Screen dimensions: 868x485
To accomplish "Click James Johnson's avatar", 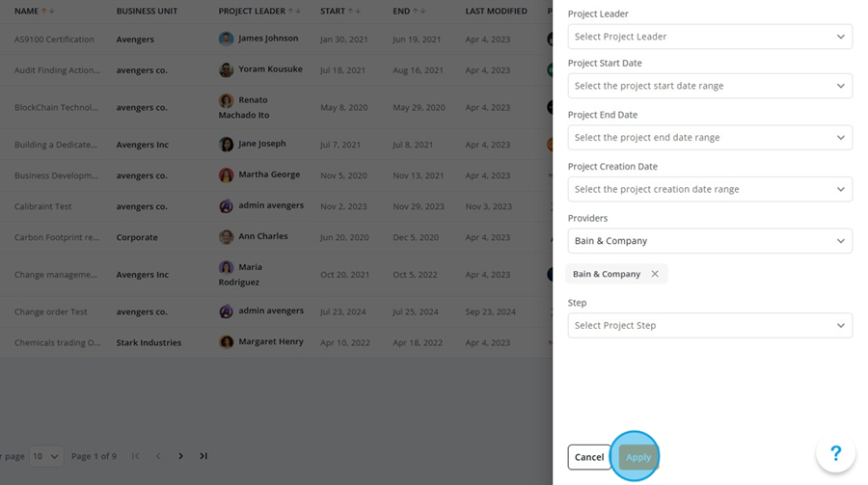I will (226, 39).
